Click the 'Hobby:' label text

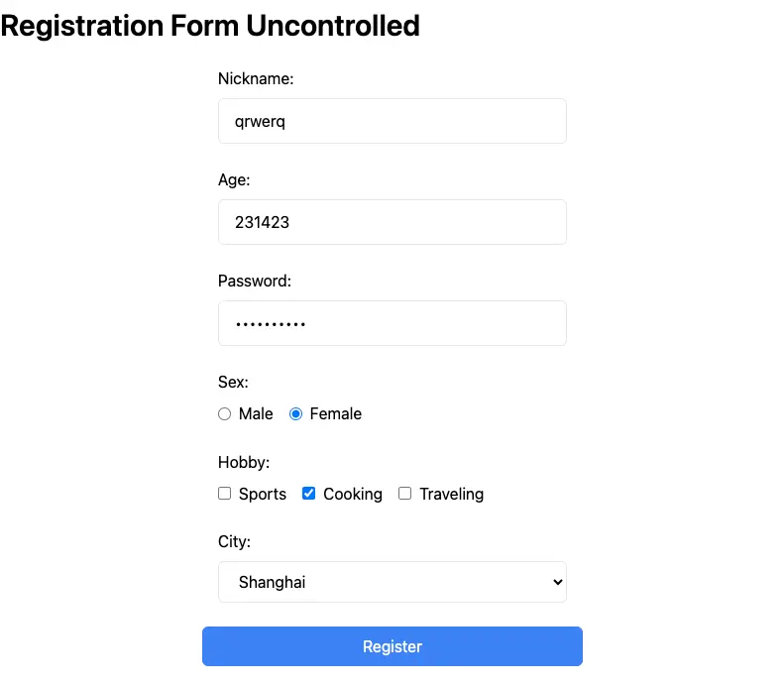244,462
